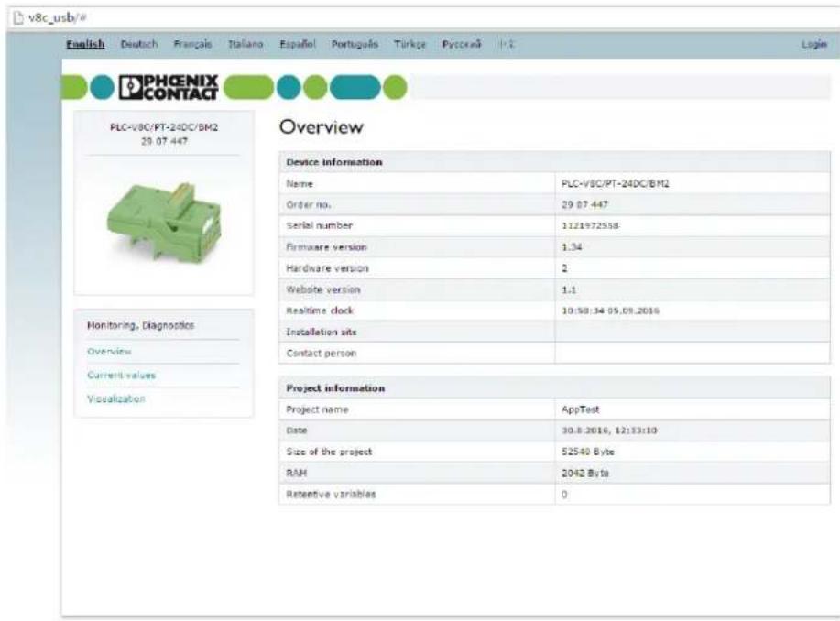
Task: Click the Phoenix Contact logo
Action: point(169,87)
